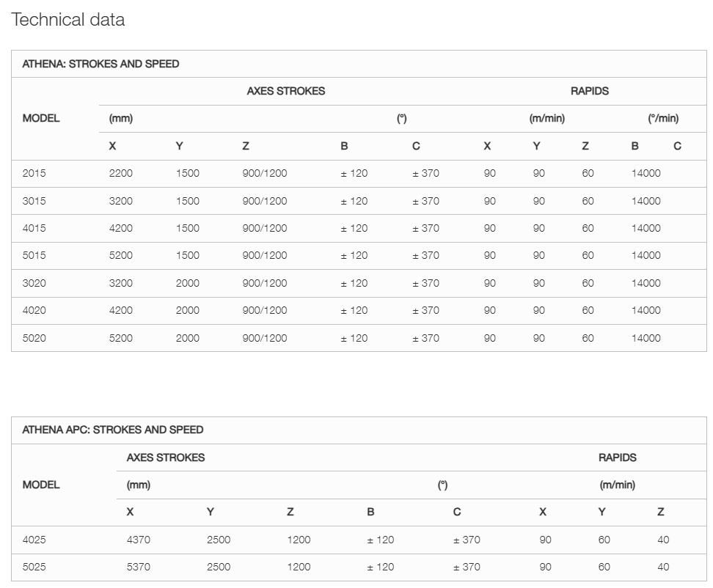The width and height of the screenshot is (713, 588).
Task: Click X stroke 5370 in the APC table
Action: (x=138, y=567)
